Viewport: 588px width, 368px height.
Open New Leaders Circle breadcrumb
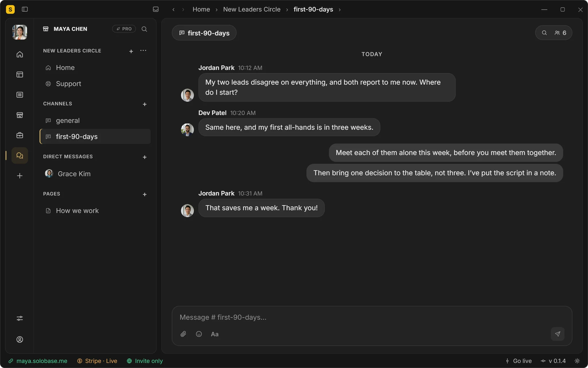point(252,9)
